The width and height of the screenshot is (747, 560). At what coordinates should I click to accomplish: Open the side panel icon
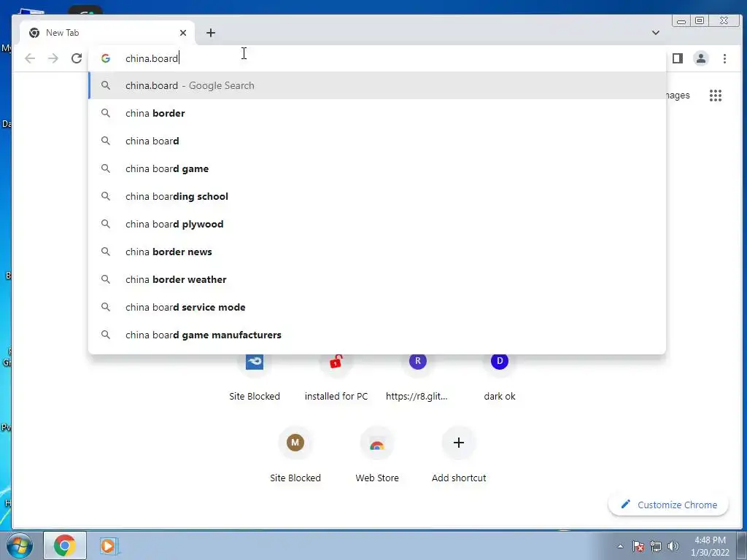(x=678, y=58)
